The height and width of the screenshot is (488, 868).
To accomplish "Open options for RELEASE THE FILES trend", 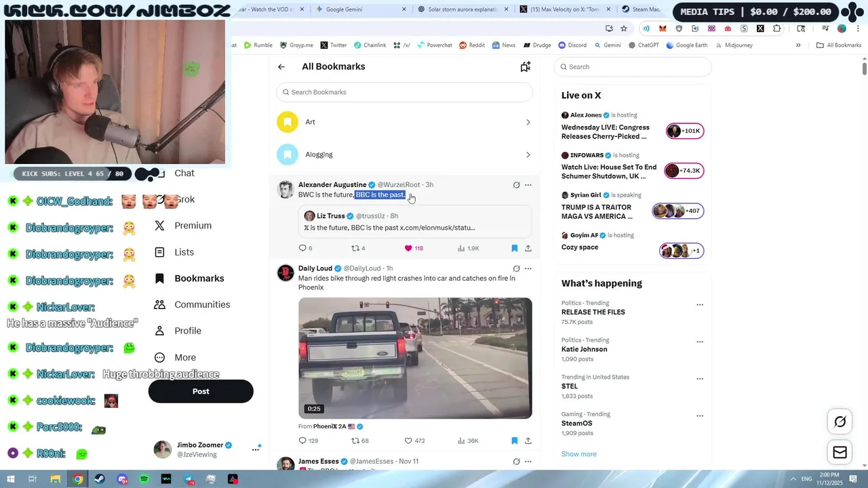I will point(700,305).
